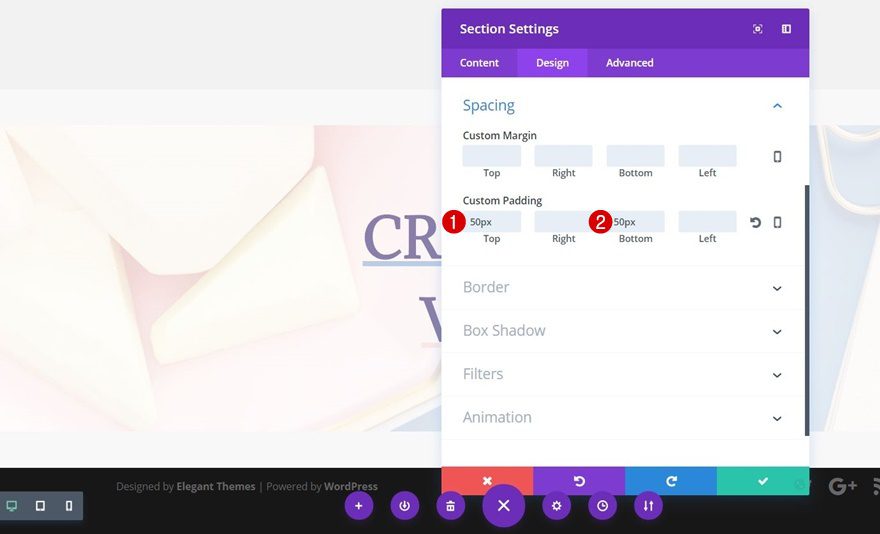Collapse the Spacing settings group

point(776,106)
